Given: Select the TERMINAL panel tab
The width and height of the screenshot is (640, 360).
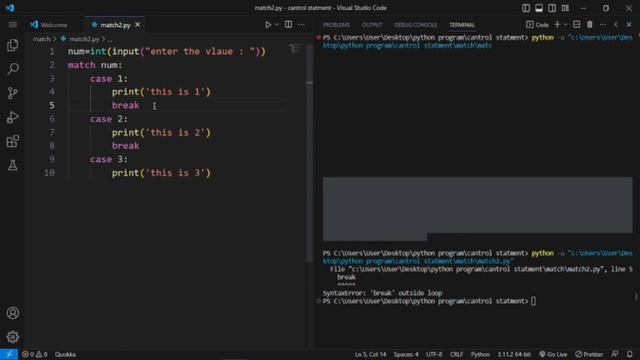Looking at the screenshot, I should 462,25.
